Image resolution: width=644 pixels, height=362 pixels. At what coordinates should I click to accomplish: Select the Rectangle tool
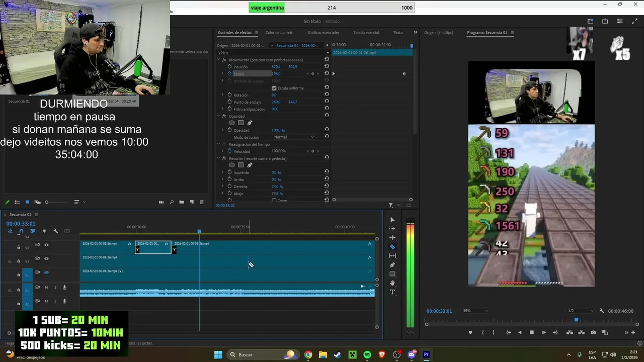coord(392,274)
